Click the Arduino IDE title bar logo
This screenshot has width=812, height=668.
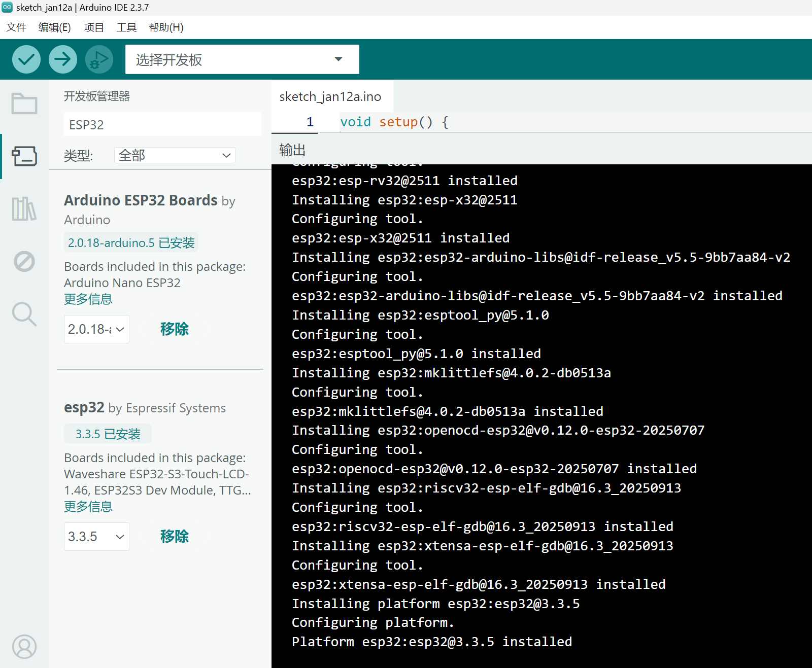[x=7, y=7]
